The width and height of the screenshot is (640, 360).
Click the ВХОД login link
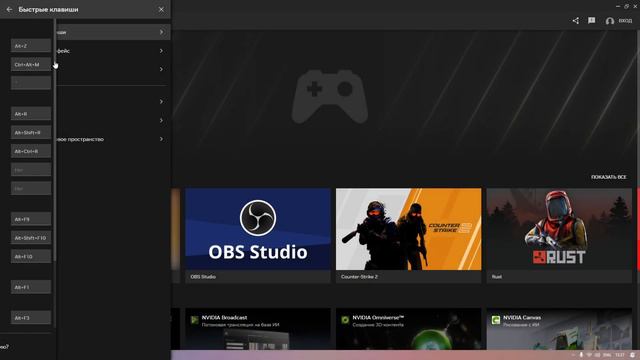pos(625,21)
